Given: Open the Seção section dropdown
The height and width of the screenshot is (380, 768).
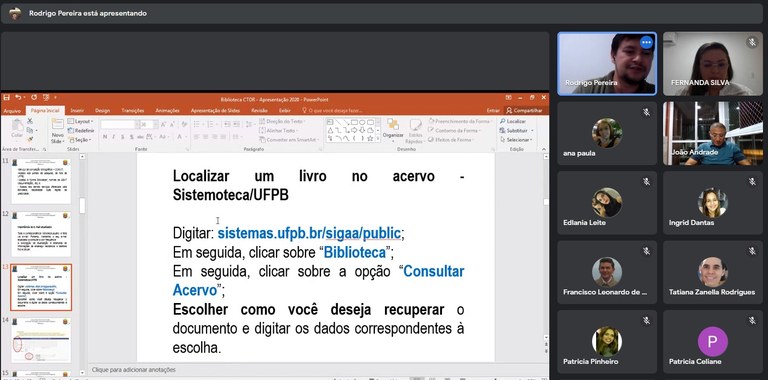Looking at the screenshot, I should click(80, 140).
